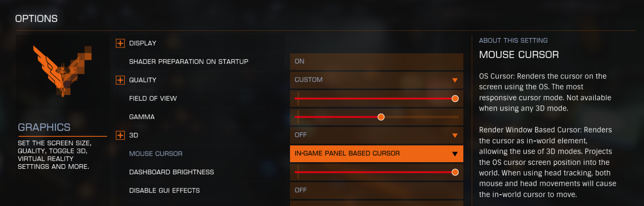The width and height of the screenshot is (644, 206).
Task: Click the Options title
Action: coord(36,19)
